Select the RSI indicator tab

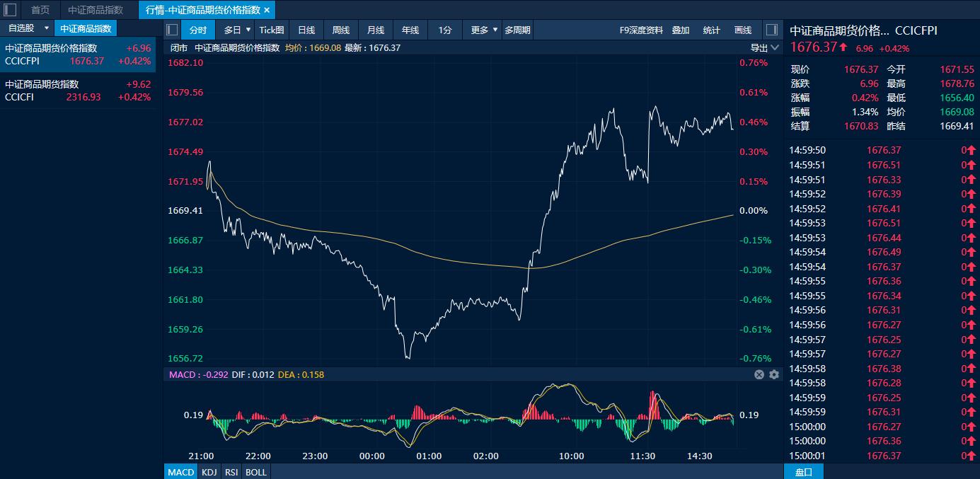click(x=231, y=472)
